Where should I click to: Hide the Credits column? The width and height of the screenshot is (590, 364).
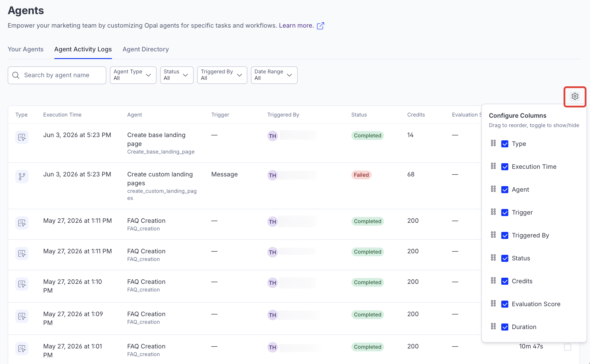(505, 281)
